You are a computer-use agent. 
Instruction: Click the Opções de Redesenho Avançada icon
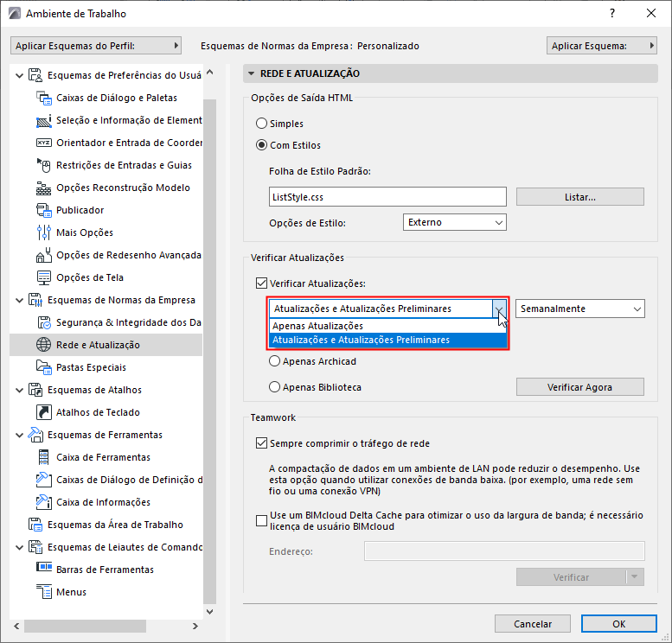click(44, 255)
